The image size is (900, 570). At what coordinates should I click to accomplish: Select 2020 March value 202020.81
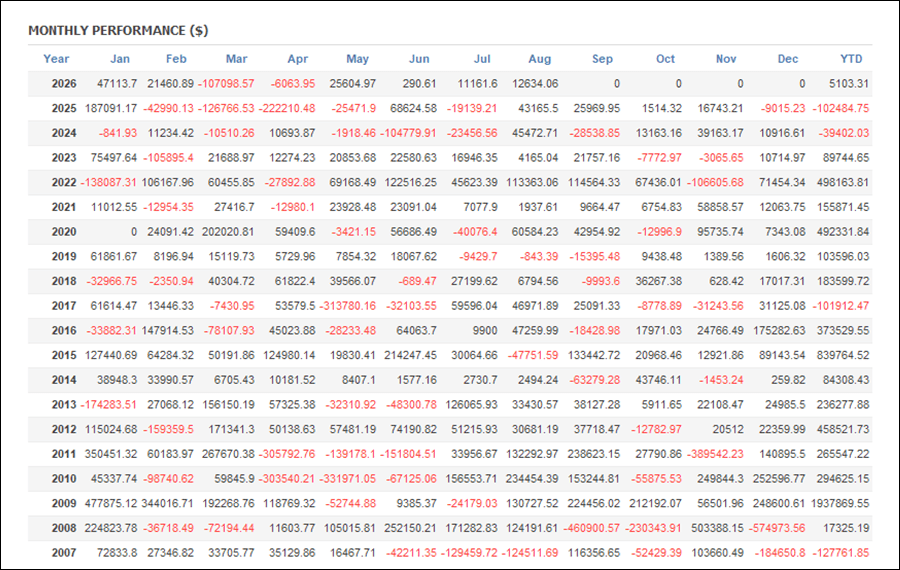(x=228, y=232)
